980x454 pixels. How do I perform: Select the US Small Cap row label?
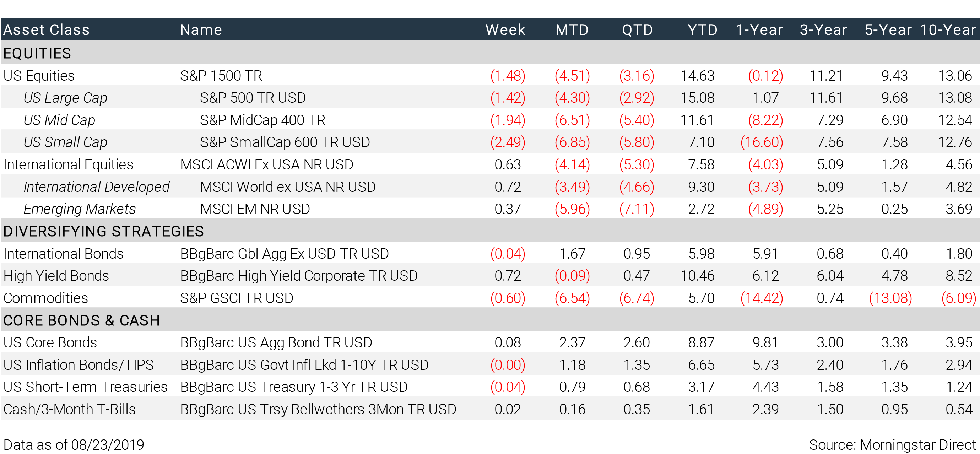[65, 142]
